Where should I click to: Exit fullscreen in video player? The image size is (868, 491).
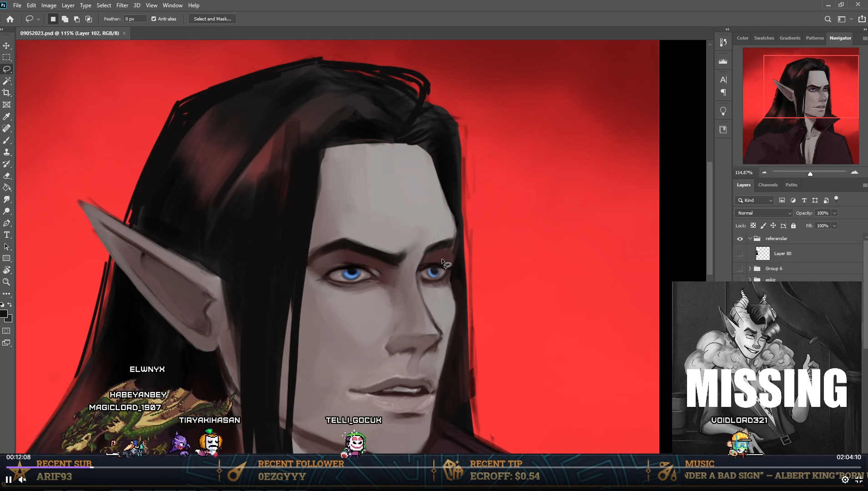(x=858, y=480)
